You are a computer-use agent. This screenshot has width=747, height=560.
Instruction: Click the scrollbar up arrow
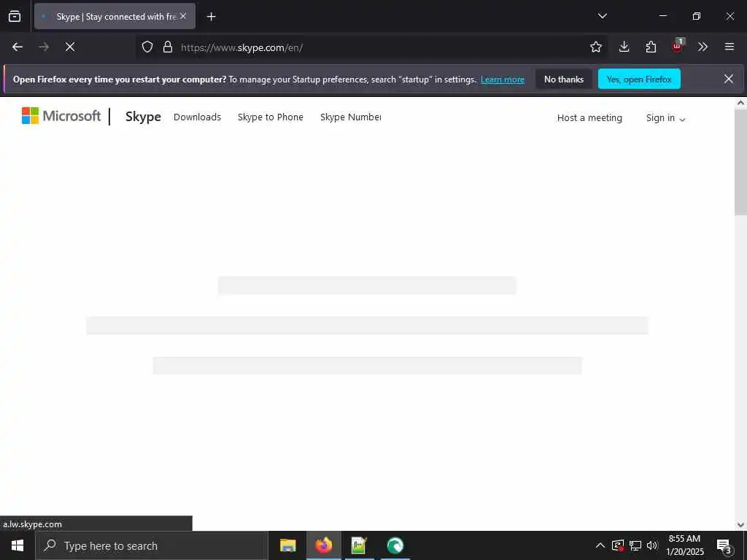[740, 102]
